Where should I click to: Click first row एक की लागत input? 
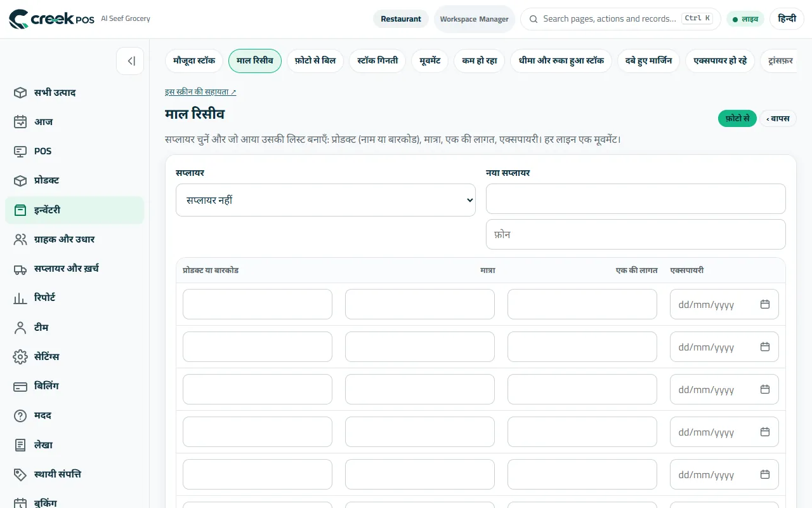(x=582, y=304)
